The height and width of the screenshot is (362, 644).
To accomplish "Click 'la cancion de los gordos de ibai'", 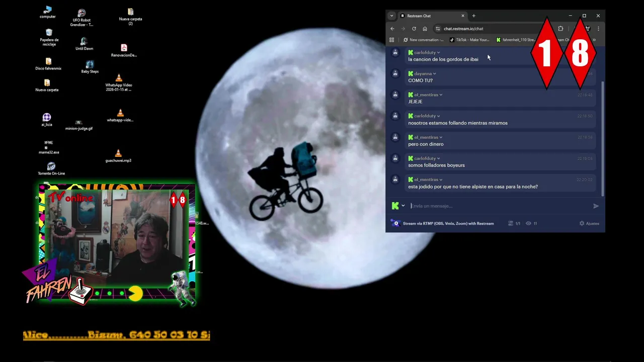I will [x=443, y=59].
